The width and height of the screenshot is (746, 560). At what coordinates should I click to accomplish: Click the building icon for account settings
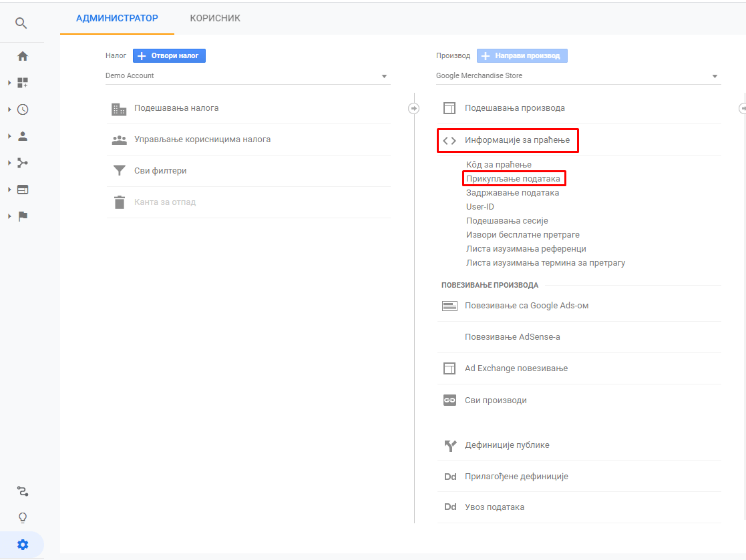[x=119, y=109]
